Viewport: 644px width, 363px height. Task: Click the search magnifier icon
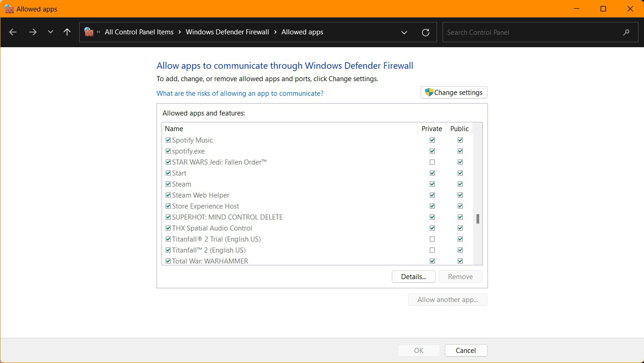click(x=626, y=32)
